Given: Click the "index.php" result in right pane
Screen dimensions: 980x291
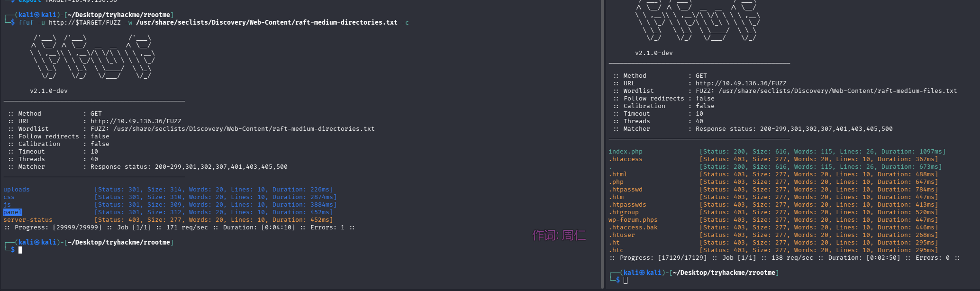Looking at the screenshot, I should tap(626, 152).
